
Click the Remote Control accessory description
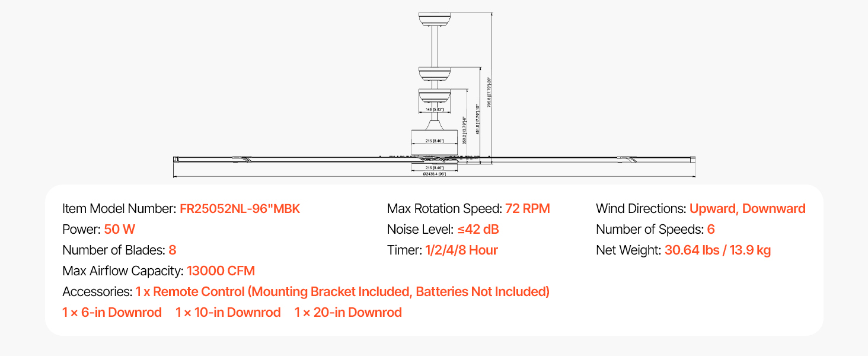pyautogui.click(x=342, y=292)
